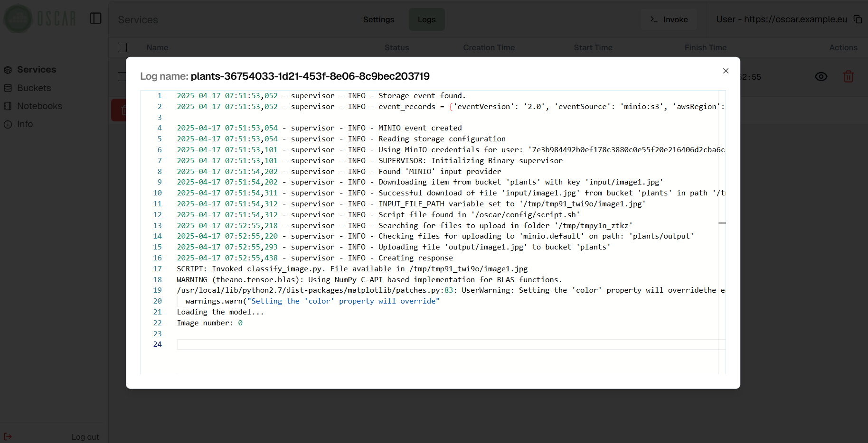Click the OSCAR logo icon
868x443 pixels.
pyautogui.click(x=18, y=19)
